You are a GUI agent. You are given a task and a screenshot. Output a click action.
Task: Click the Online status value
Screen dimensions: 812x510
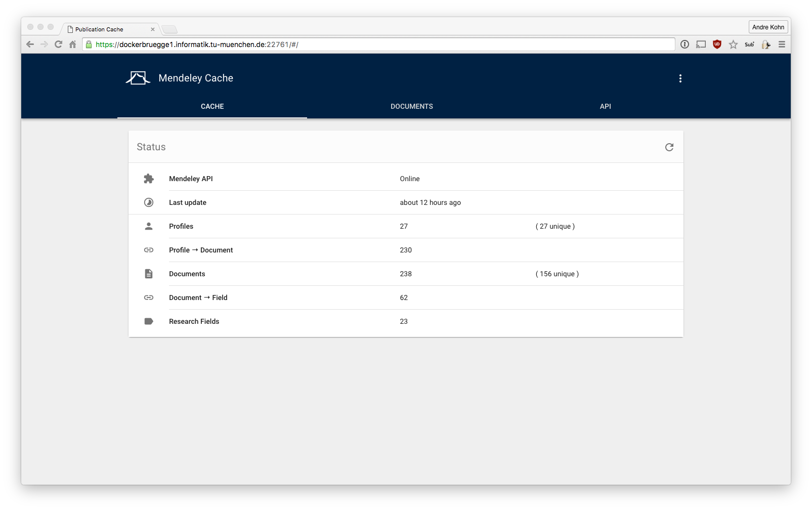click(410, 179)
